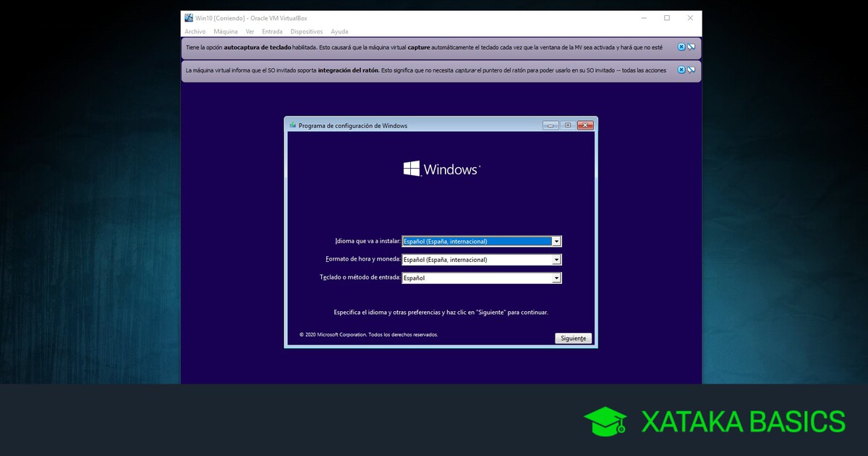
Task: Click the Windows setup program title icon
Action: (292, 125)
